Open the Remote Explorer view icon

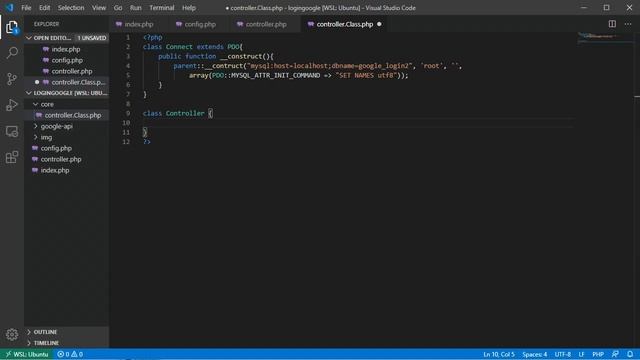click(12, 131)
